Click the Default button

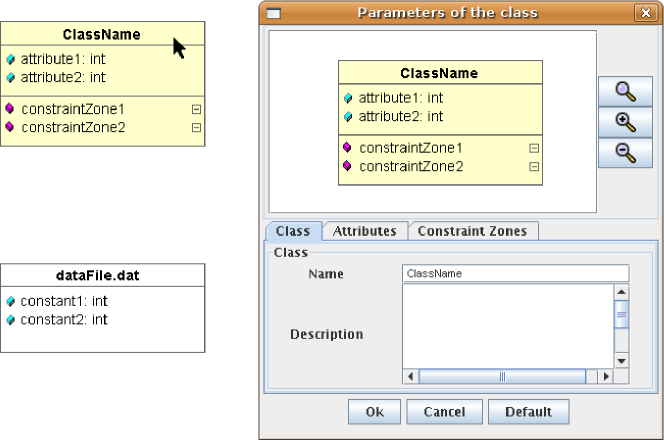tap(528, 412)
